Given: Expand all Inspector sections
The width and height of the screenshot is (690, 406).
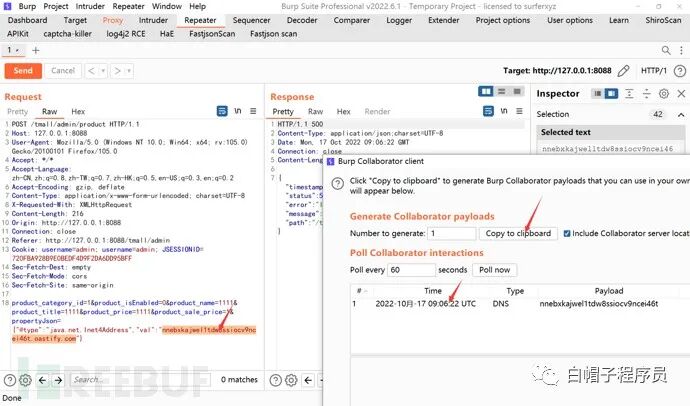Looking at the screenshot, I should [x=630, y=94].
